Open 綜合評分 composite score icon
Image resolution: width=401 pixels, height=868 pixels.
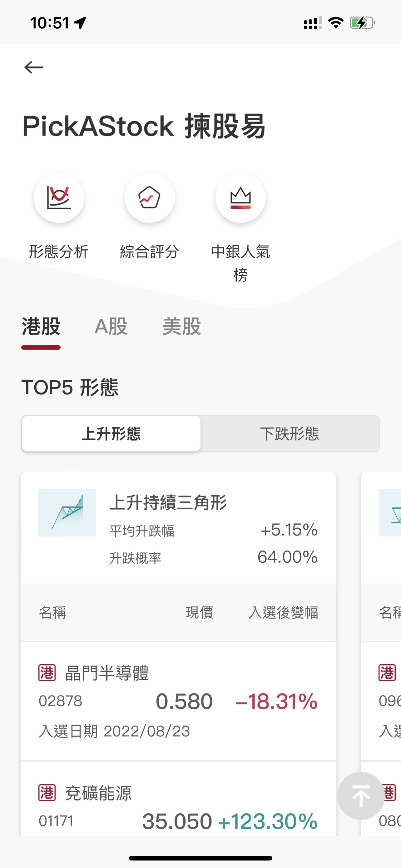[x=150, y=197]
